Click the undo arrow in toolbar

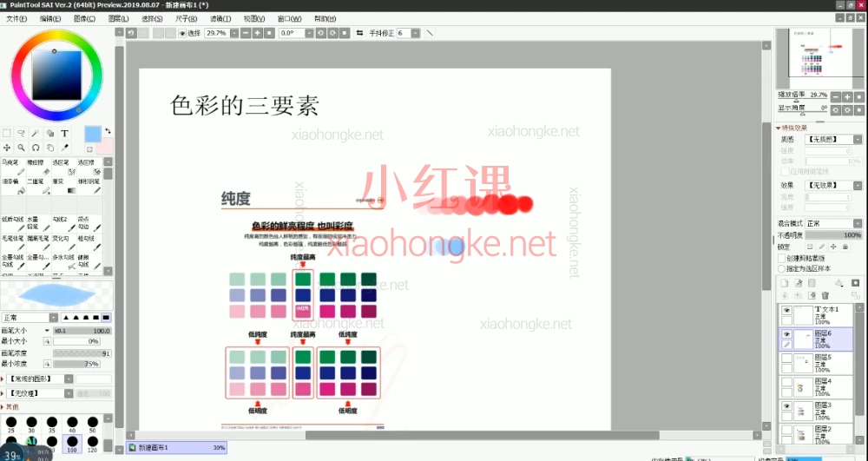tap(131, 33)
